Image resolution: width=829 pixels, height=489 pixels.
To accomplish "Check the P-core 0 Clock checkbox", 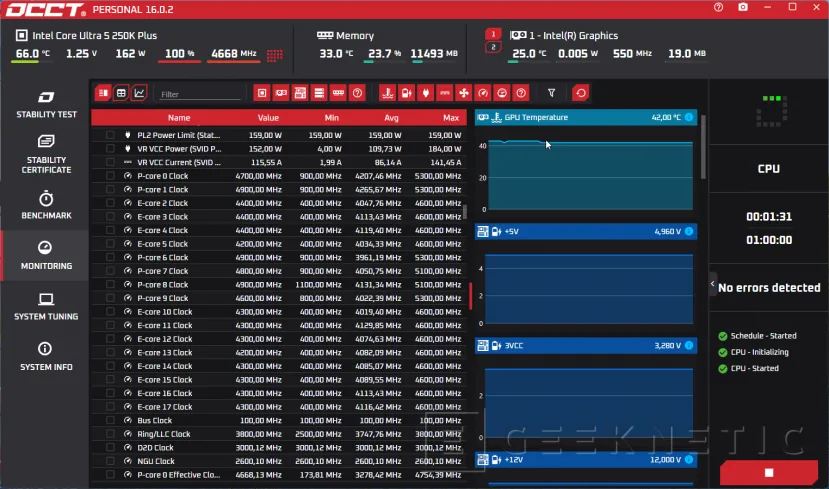I will 110,176.
